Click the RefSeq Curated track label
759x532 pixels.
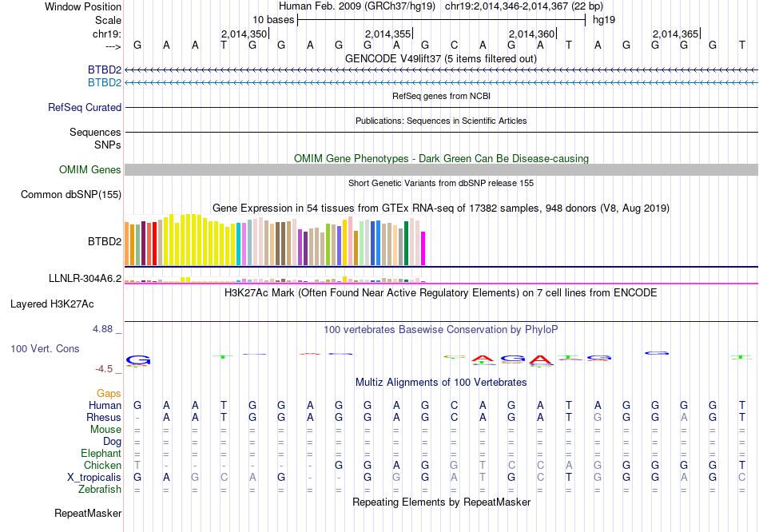(84, 108)
